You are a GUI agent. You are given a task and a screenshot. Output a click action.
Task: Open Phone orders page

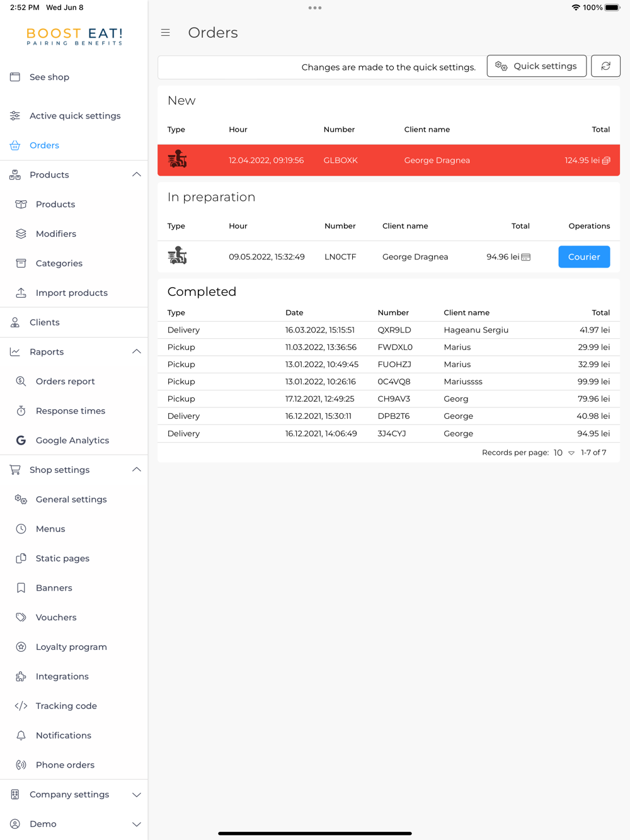click(74, 765)
